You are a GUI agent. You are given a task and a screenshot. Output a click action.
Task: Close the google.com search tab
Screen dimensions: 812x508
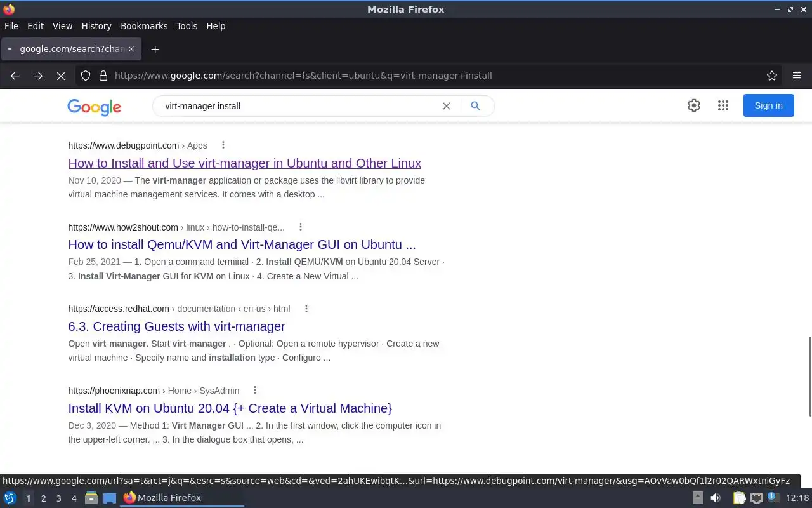tap(131, 49)
